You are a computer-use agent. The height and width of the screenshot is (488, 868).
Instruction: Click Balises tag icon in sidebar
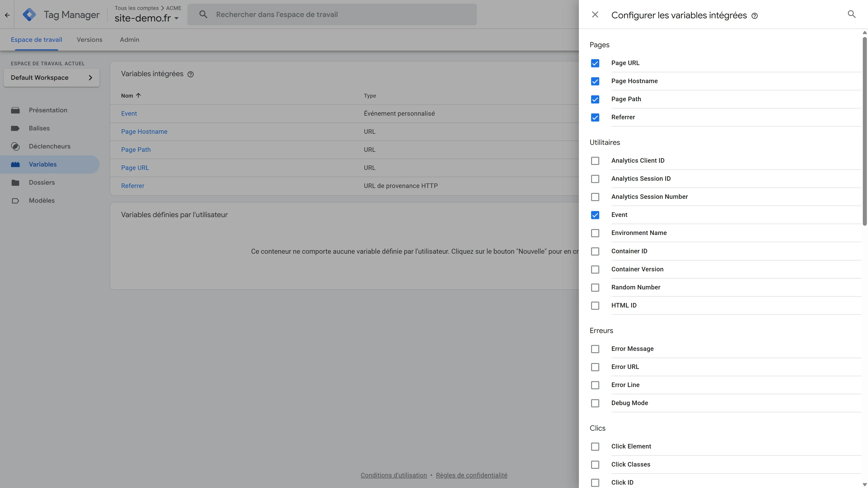(15, 128)
